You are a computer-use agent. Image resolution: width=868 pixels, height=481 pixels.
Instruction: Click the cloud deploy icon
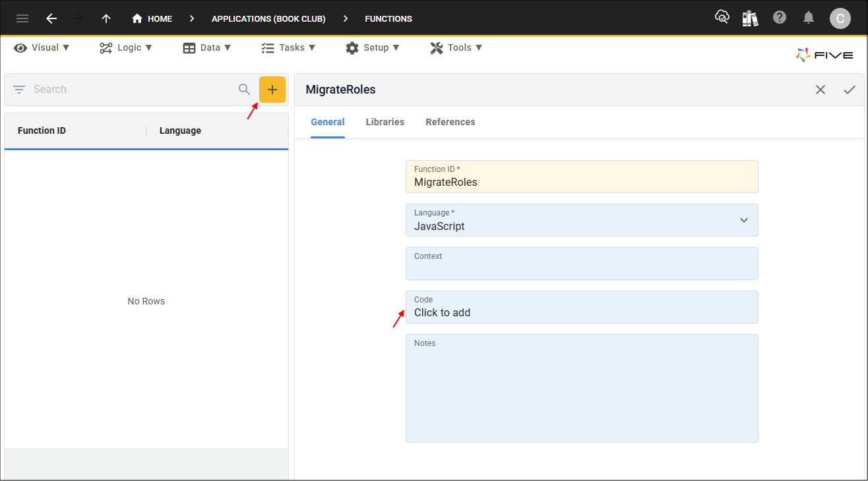click(722, 18)
